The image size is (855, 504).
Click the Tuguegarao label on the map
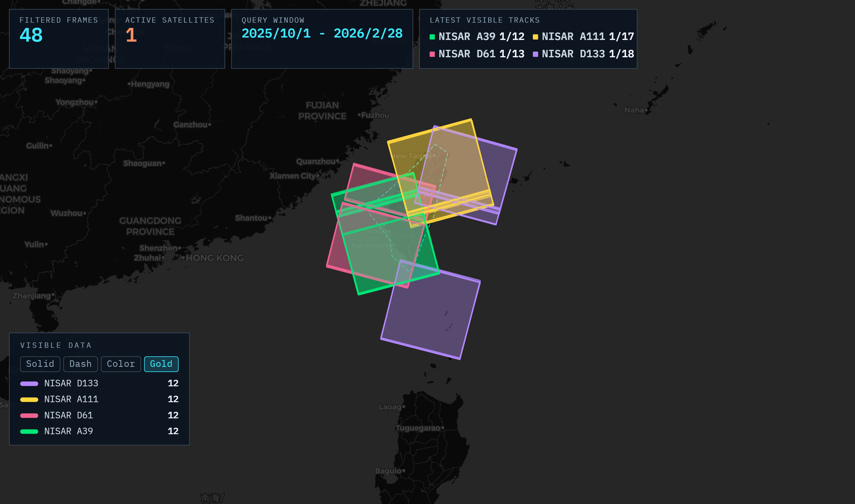(418, 428)
